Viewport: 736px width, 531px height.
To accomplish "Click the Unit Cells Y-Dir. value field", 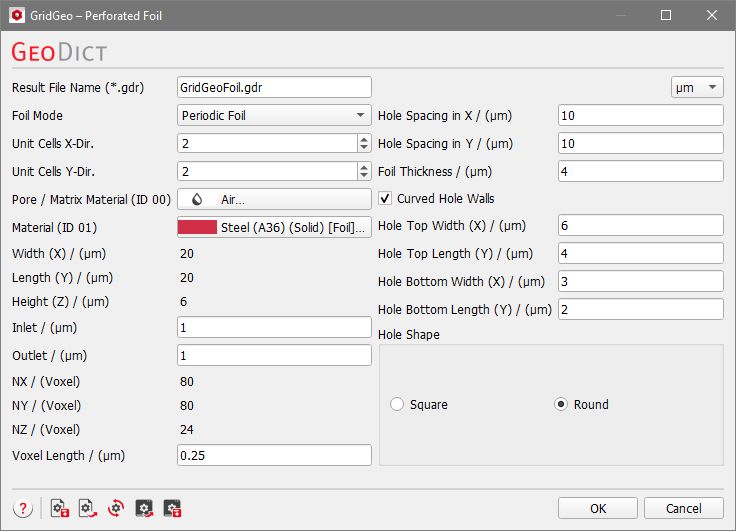I will click(x=268, y=171).
